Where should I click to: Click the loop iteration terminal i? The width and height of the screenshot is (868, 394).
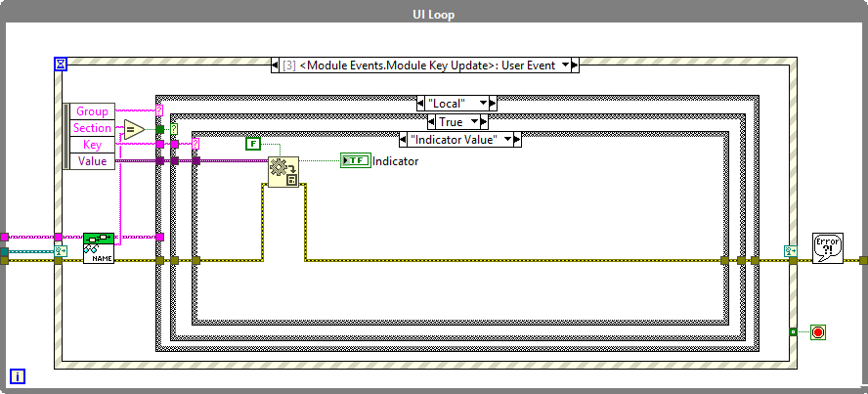coord(18,376)
